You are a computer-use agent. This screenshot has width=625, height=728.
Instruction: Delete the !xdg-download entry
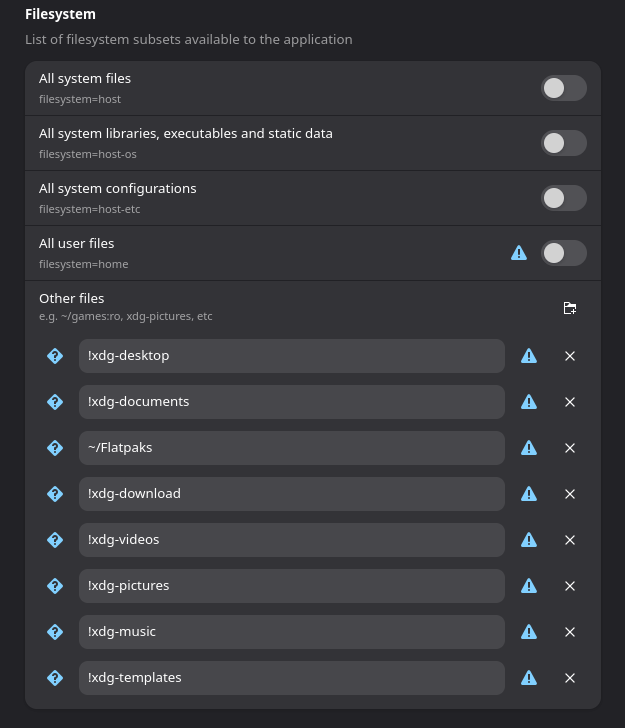[x=570, y=494]
